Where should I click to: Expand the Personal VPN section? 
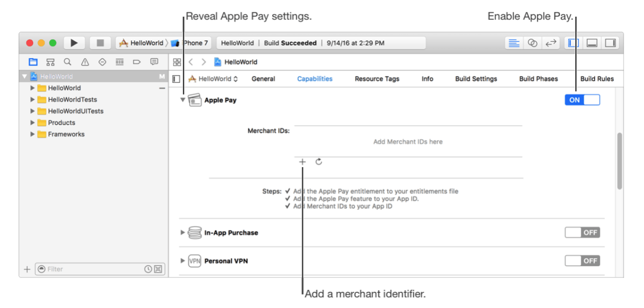pyautogui.click(x=182, y=261)
